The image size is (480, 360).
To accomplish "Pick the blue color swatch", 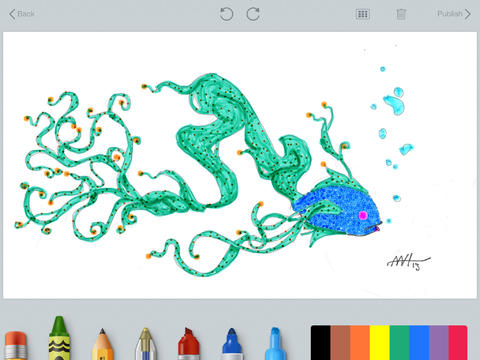I will [419, 343].
